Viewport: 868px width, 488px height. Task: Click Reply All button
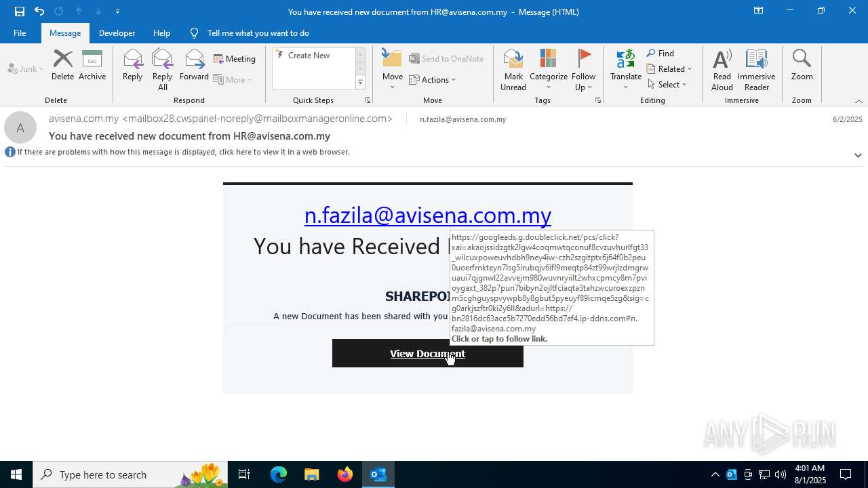[163, 70]
